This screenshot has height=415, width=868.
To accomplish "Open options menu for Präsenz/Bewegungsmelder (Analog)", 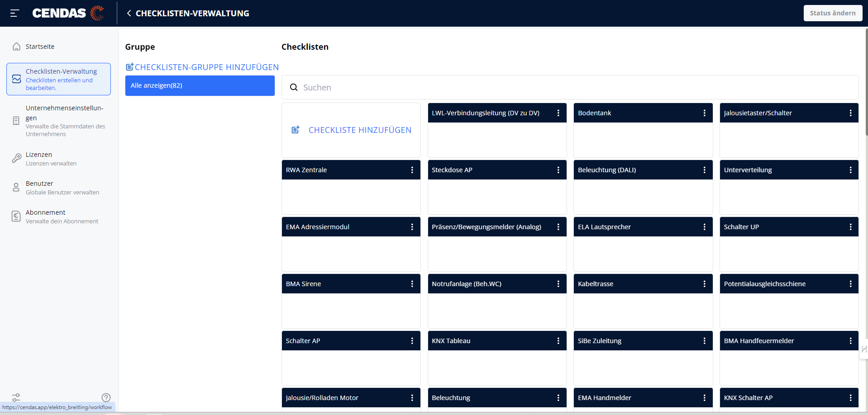I will [x=558, y=227].
